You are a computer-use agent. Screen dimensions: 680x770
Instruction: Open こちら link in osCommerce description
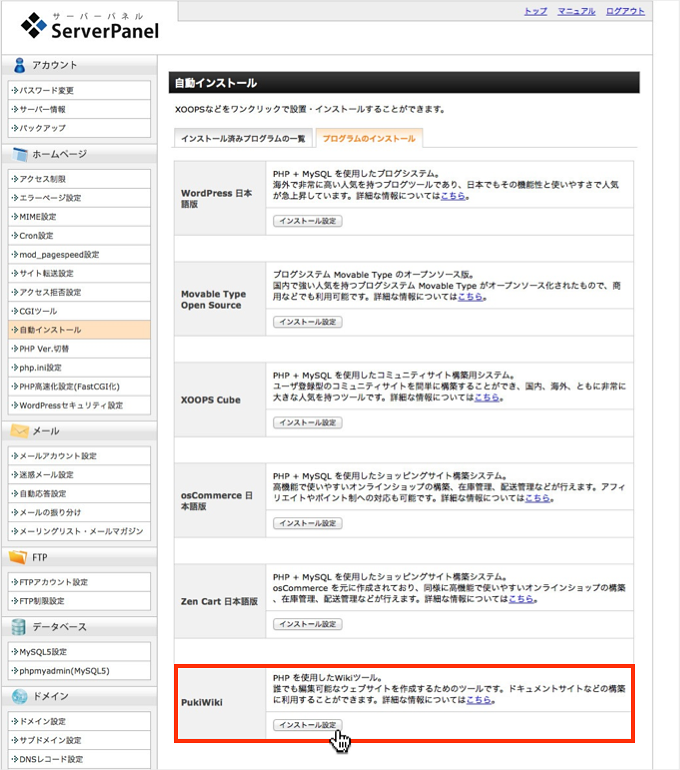pyautogui.click(x=537, y=498)
